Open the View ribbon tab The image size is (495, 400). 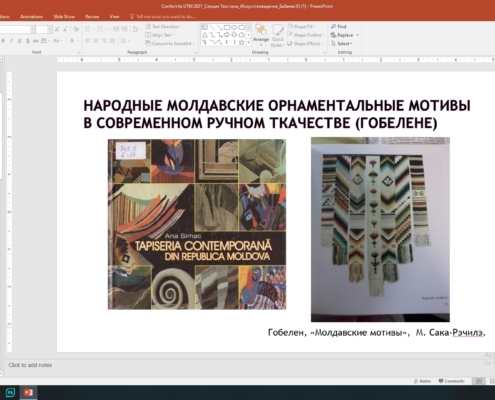[x=114, y=16]
